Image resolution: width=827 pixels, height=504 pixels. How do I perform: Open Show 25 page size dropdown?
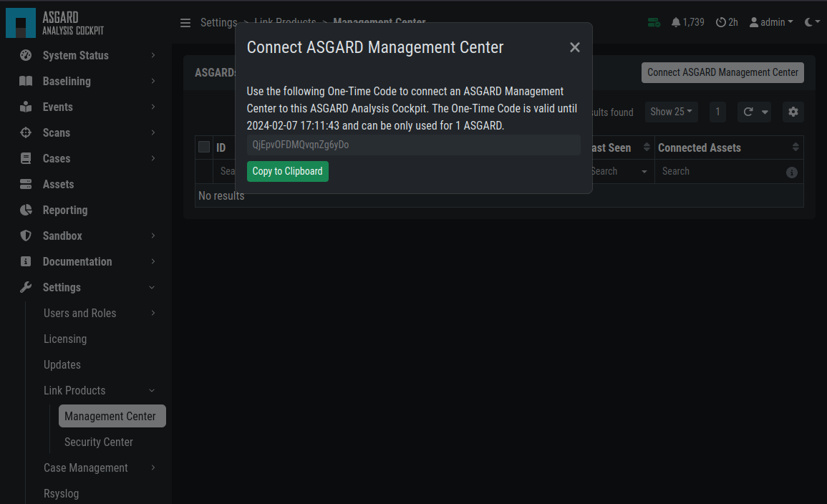coord(671,112)
